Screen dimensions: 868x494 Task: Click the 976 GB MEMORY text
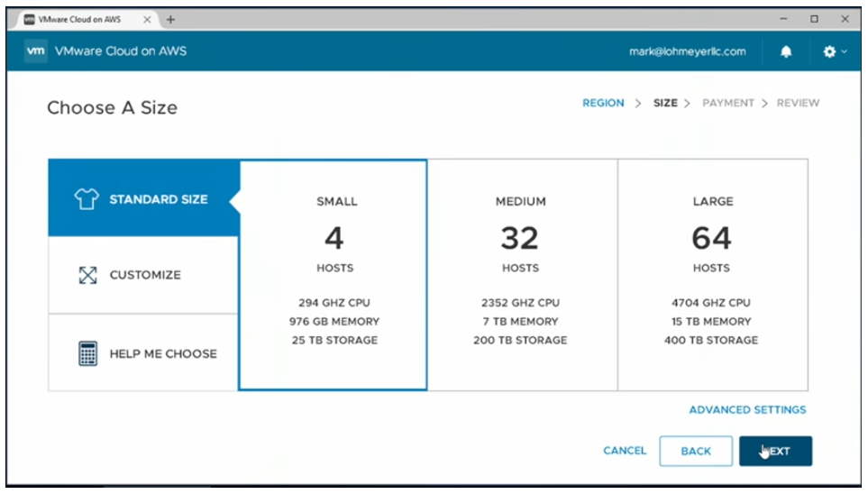click(334, 322)
